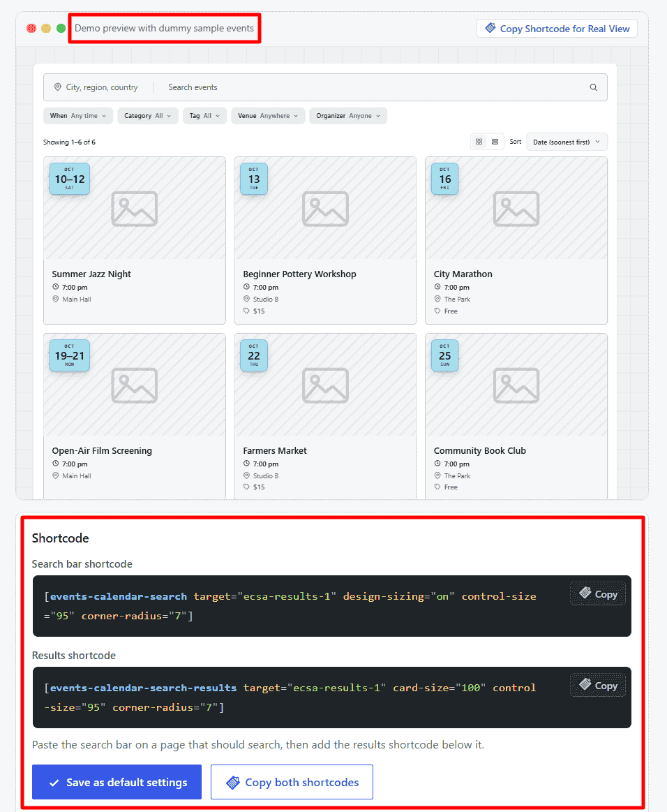Image resolution: width=667 pixels, height=812 pixels.
Task: Open City Marathon event title
Action: tap(463, 274)
